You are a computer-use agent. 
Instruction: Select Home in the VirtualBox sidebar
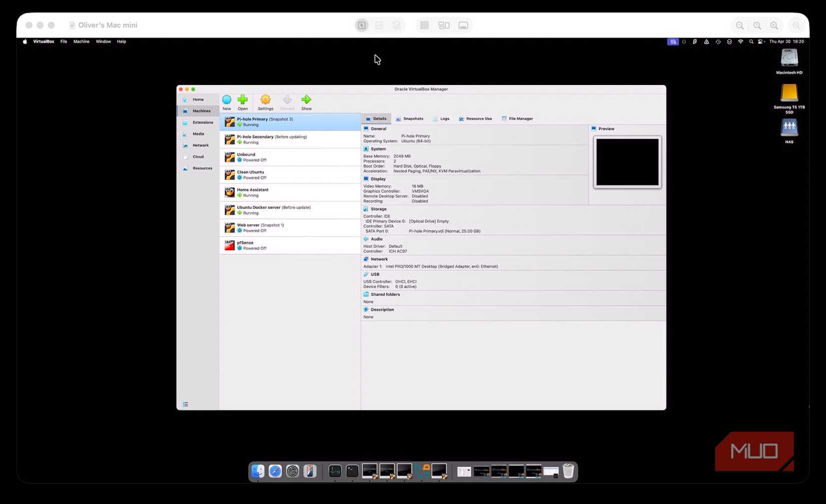coord(198,100)
